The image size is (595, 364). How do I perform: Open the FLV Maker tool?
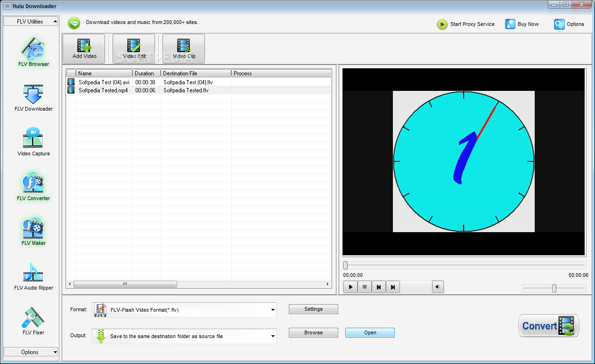(33, 232)
